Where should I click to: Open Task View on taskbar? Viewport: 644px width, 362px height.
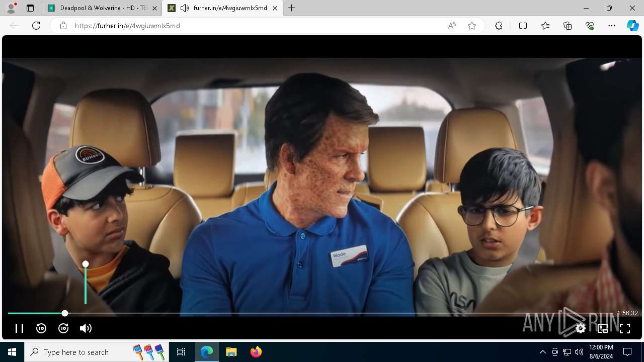tap(181, 352)
